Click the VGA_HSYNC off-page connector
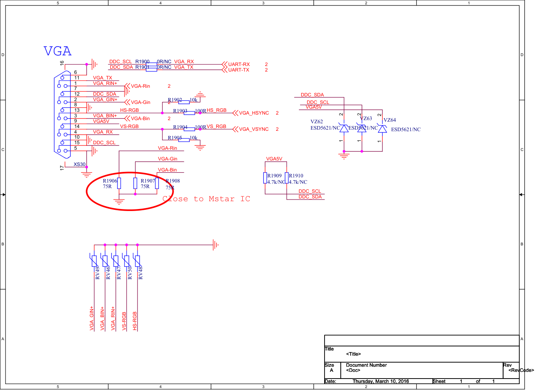This screenshot has width=555, height=392. tap(253, 113)
